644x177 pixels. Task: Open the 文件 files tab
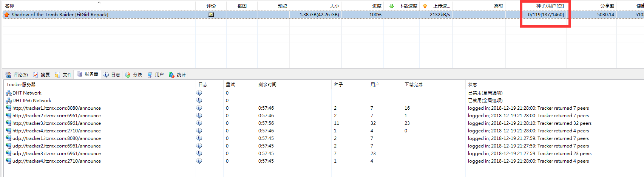pos(63,75)
